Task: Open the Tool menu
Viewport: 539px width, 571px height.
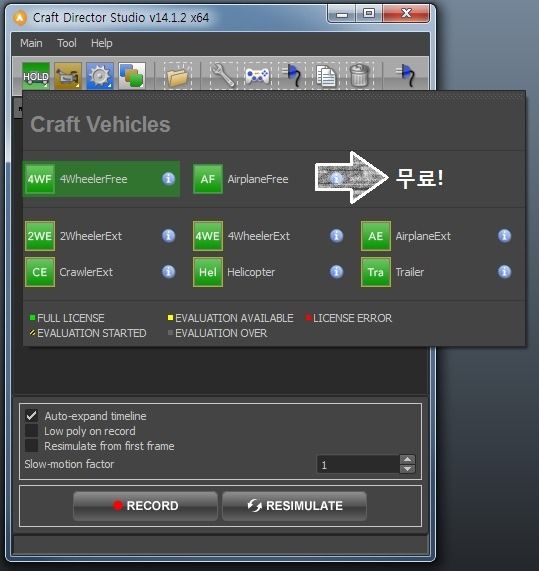Action: pyautogui.click(x=67, y=43)
